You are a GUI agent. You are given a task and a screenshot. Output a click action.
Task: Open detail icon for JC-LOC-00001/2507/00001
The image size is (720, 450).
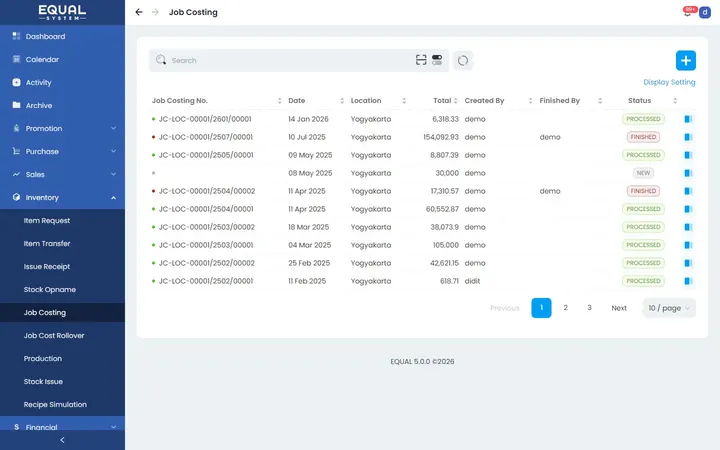[x=688, y=137]
